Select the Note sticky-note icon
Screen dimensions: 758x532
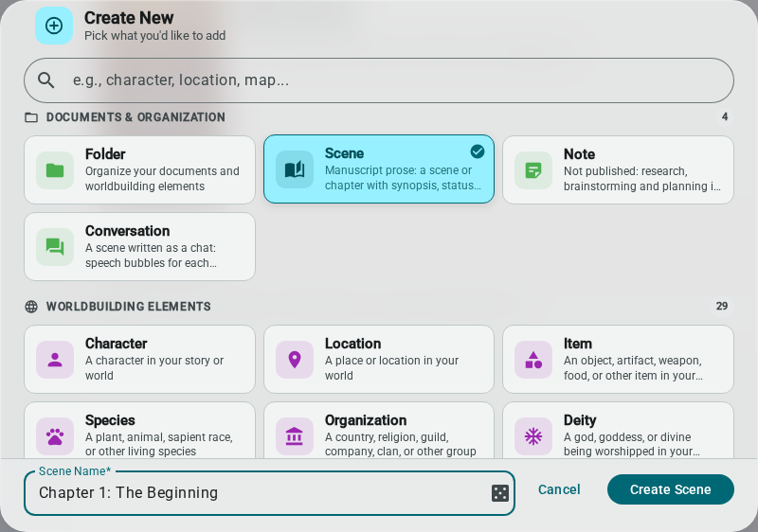(533, 170)
